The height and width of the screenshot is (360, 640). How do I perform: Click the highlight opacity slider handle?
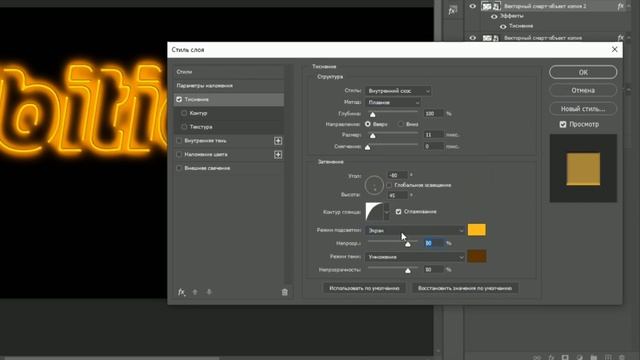(408, 244)
